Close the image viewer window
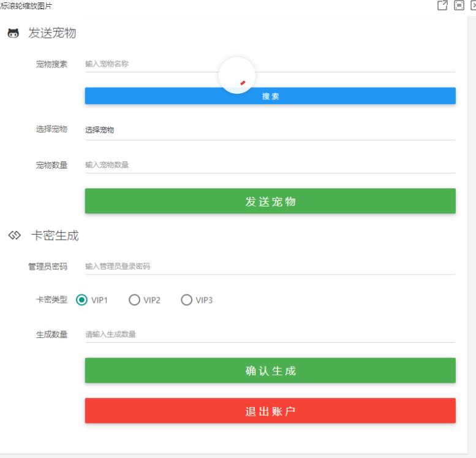This screenshot has height=458, width=476. (x=472, y=6)
